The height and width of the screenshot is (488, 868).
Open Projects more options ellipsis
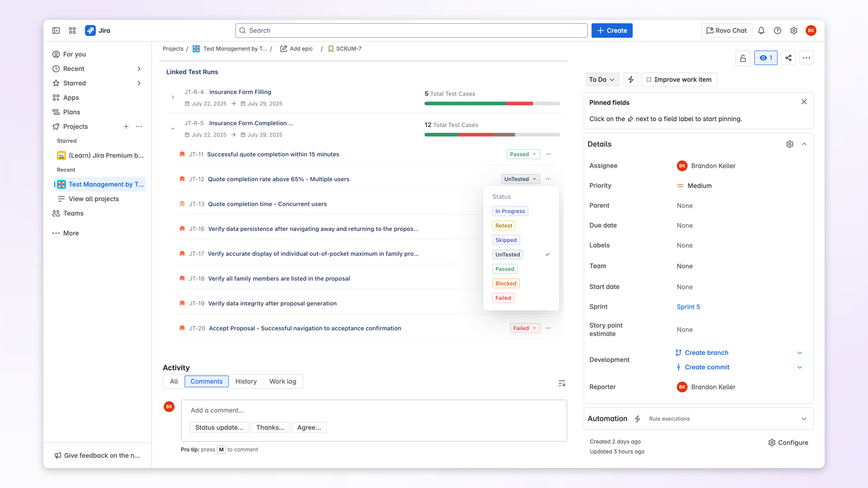(139, 126)
